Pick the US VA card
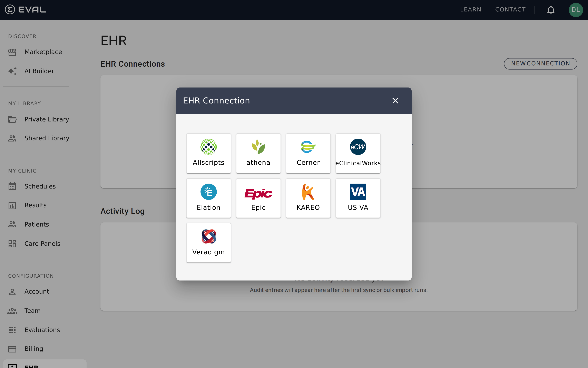Image resolution: width=588 pixels, height=368 pixels. 358,198
